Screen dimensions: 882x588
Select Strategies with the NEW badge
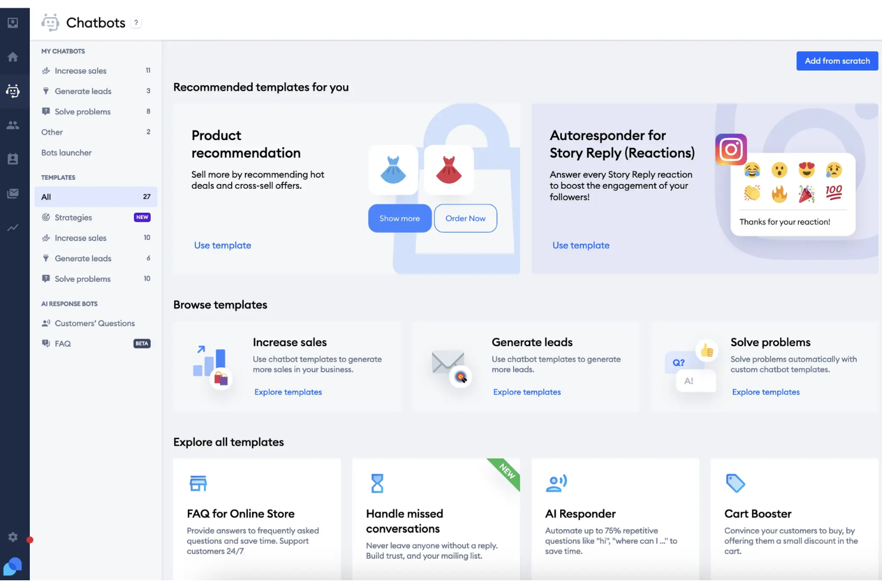click(74, 217)
